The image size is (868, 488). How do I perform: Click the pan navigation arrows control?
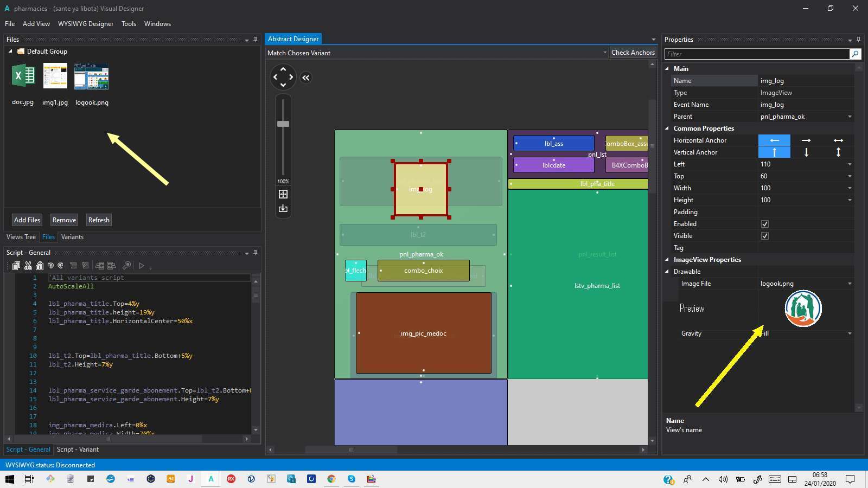point(283,77)
